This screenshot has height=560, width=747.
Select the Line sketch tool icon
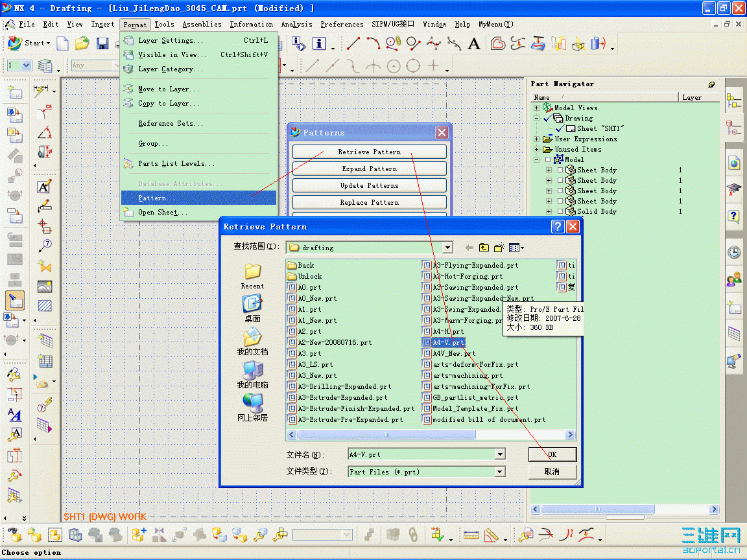[x=353, y=43]
